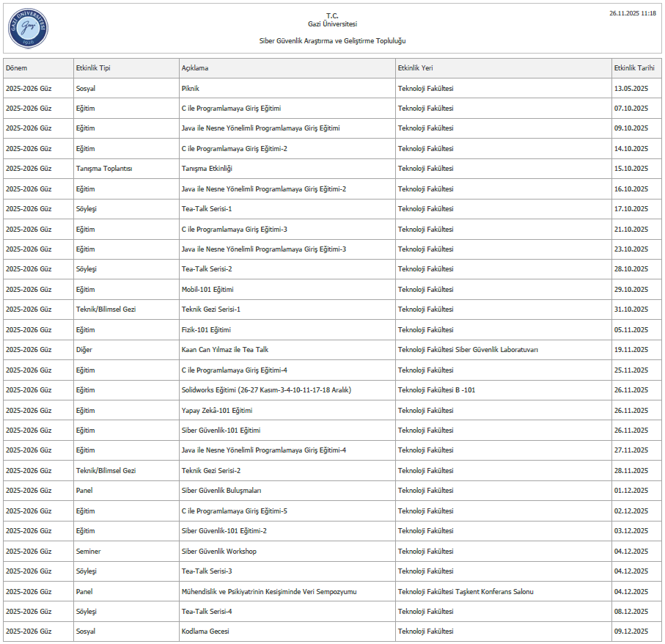Click the Etkinlik Tarihi column header

[633, 68]
